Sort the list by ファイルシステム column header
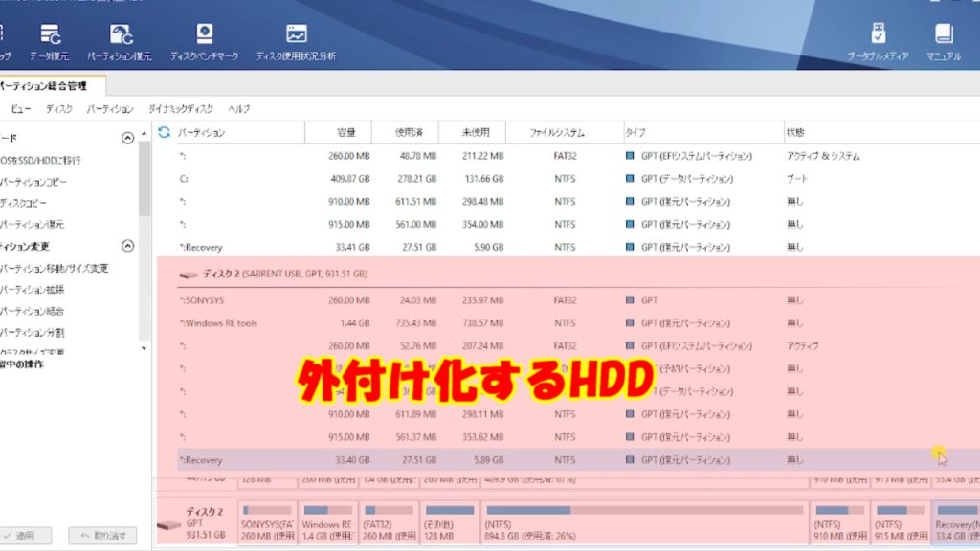980x551 pixels. click(558, 132)
